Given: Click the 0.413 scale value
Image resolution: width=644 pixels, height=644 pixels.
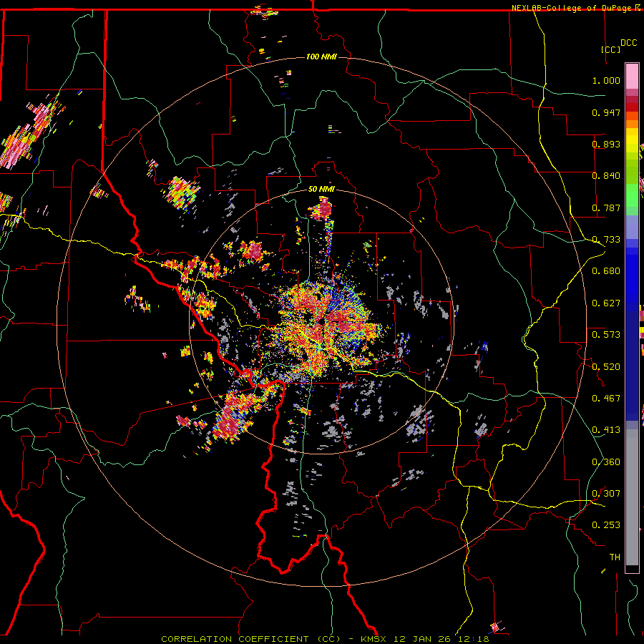Looking at the screenshot, I should pos(606,430).
